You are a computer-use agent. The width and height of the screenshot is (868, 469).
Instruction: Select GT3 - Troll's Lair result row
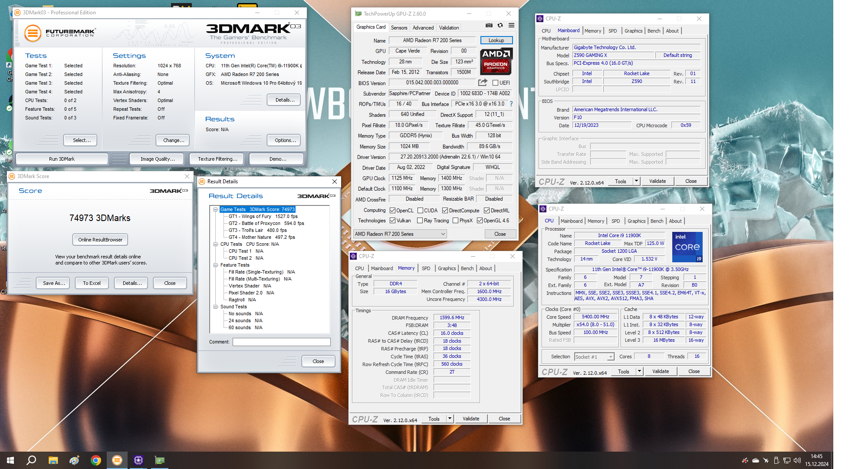[x=258, y=230]
